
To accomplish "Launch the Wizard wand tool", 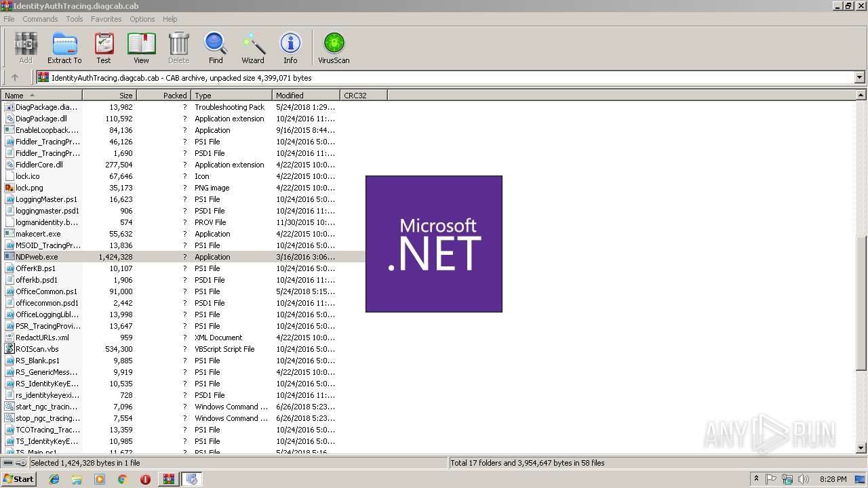I will [x=253, y=47].
